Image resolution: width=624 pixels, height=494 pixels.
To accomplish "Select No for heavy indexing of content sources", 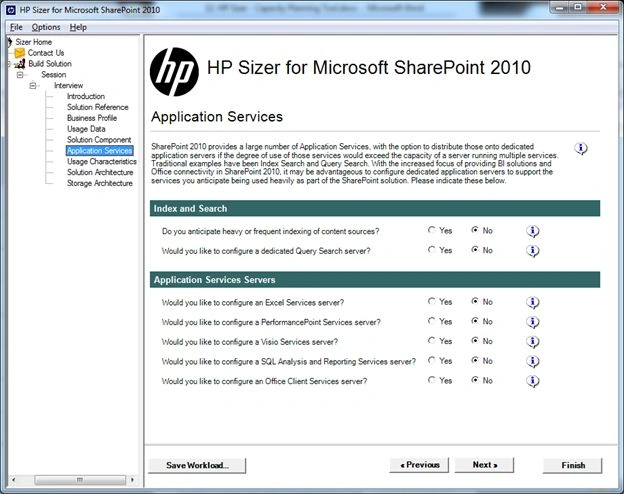I will click(x=475, y=230).
